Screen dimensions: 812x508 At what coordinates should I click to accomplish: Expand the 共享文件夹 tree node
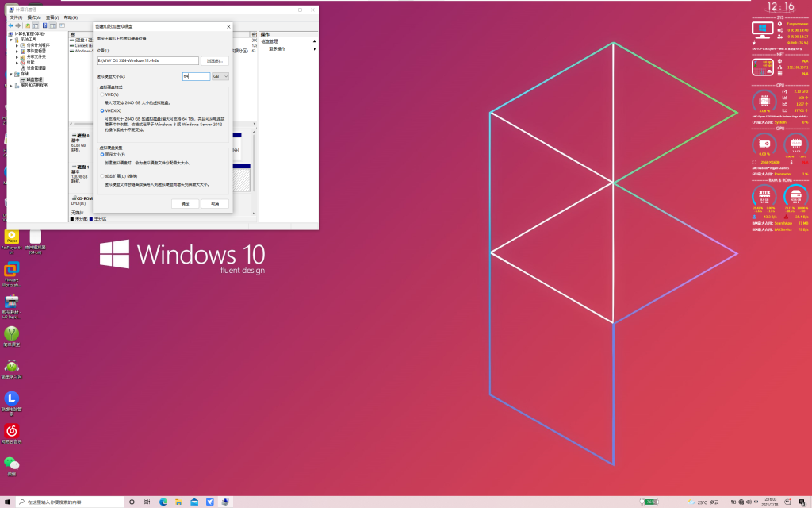pos(17,56)
